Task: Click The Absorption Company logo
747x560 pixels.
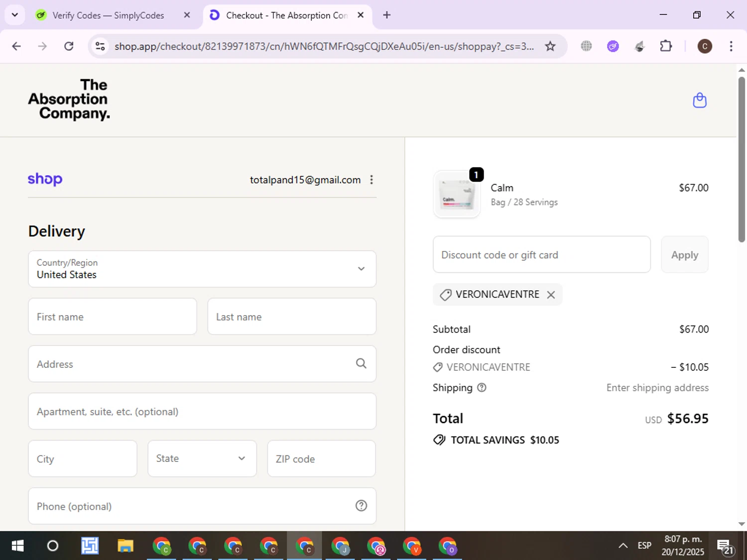Action: 69,100
